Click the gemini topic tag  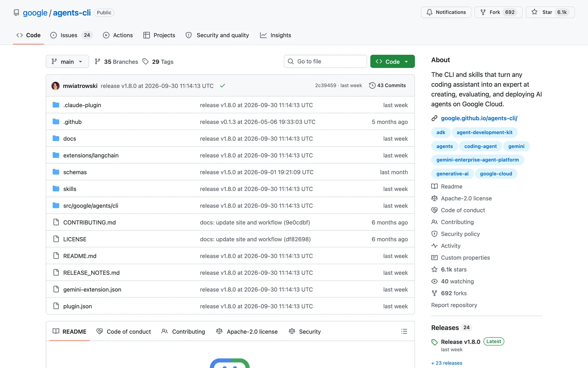pos(516,146)
